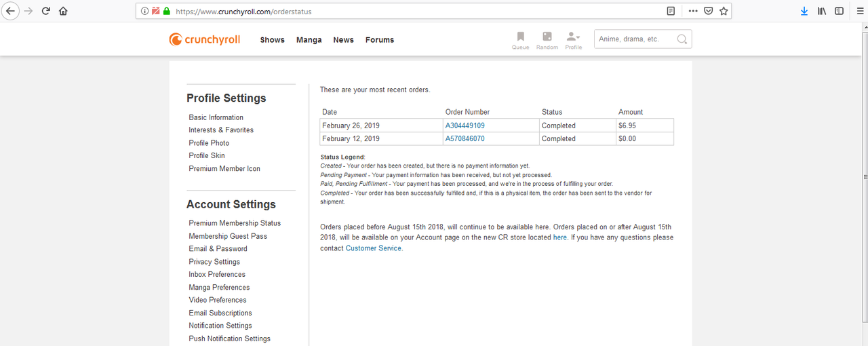Screen dimensions: 868x346
Task: Open Inbox Preferences
Action: coord(217,274)
